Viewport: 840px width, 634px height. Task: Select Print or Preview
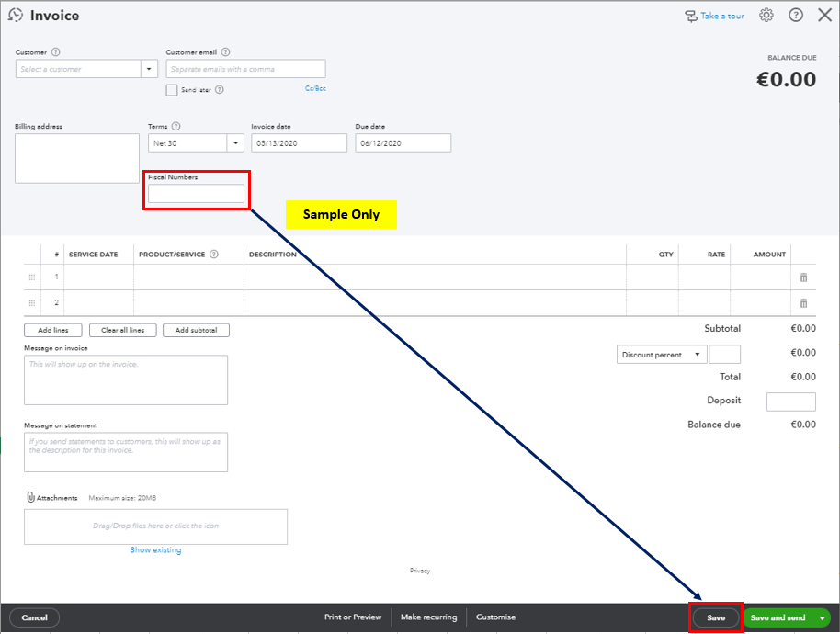pyautogui.click(x=353, y=617)
